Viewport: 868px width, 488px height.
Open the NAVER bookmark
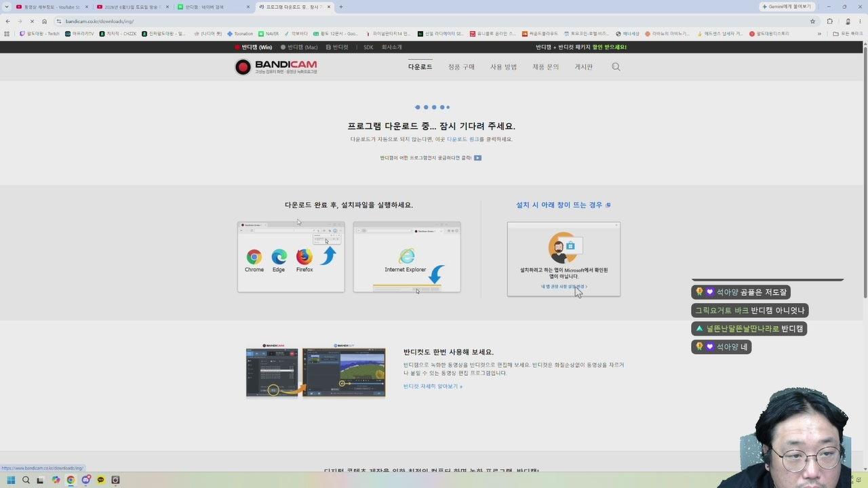(269, 33)
